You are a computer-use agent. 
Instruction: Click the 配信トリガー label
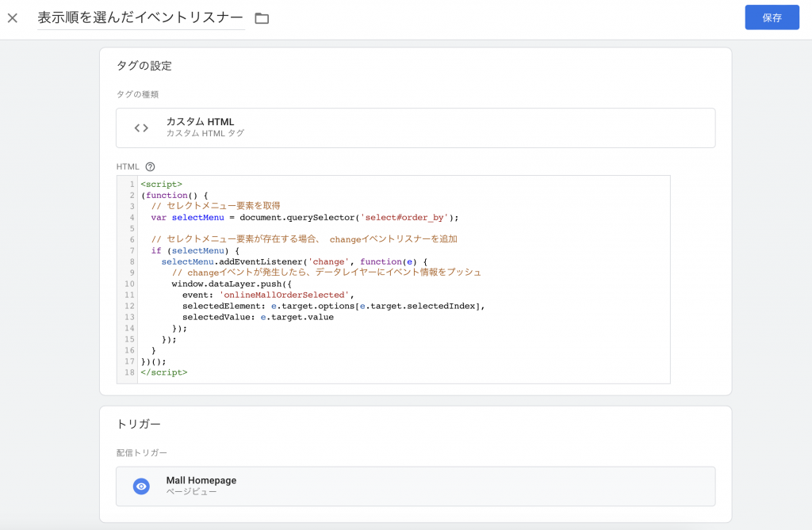pos(141,453)
